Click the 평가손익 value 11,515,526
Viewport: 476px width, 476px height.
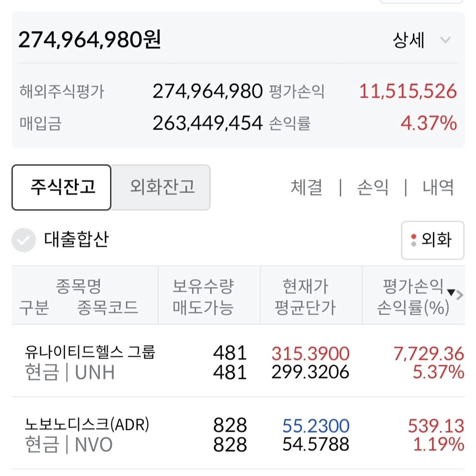[x=408, y=91]
